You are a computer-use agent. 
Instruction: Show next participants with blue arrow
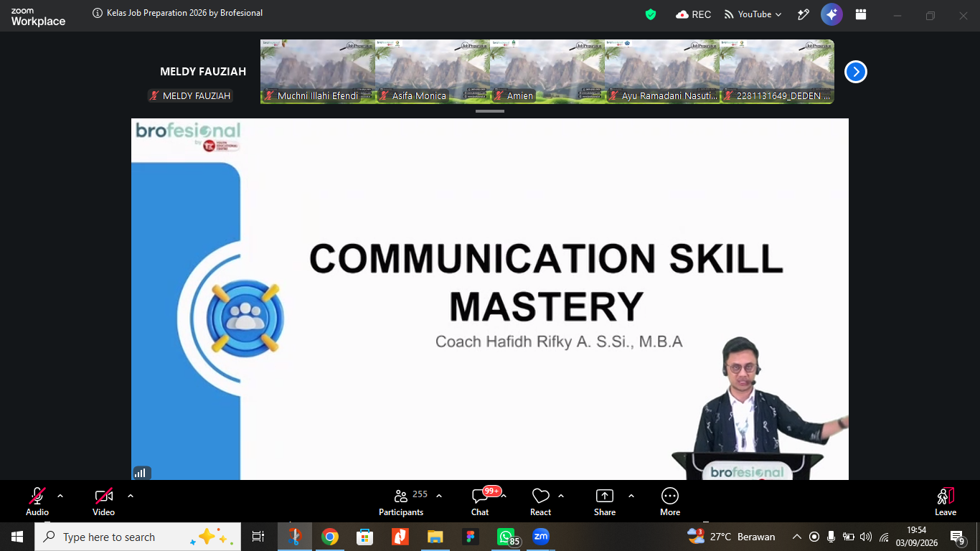856,72
